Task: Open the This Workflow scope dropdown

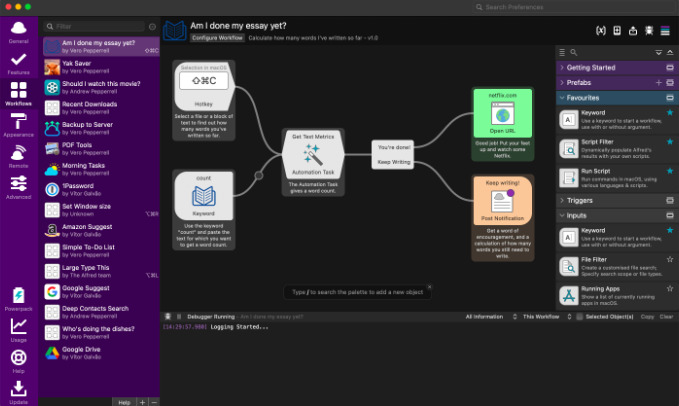Action: (547, 317)
